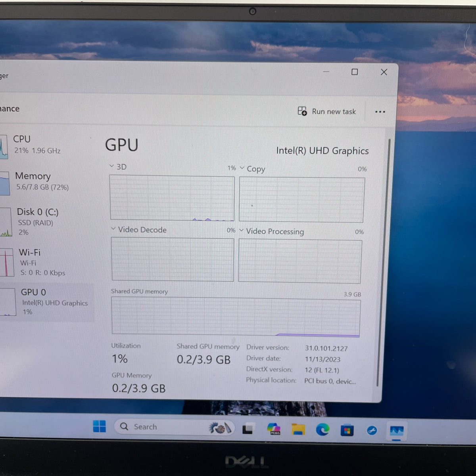The width and height of the screenshot is (476, 476).
Task: Select Memory in performance sidebar
Action: pyautogui.click(x=44, y=181)
